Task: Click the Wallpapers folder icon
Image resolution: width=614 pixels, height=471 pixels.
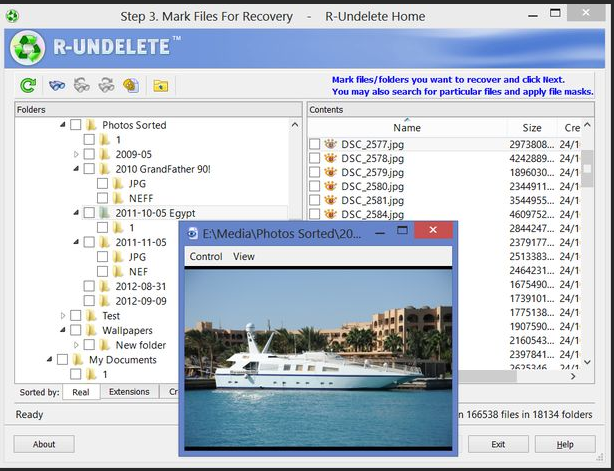Action: tap(91, 330)
